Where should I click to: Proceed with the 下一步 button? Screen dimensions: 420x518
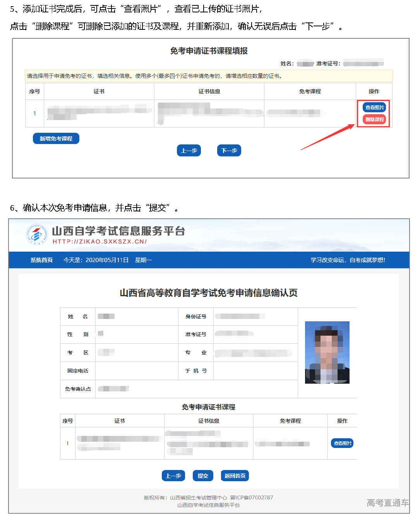[x=229, y=151]
